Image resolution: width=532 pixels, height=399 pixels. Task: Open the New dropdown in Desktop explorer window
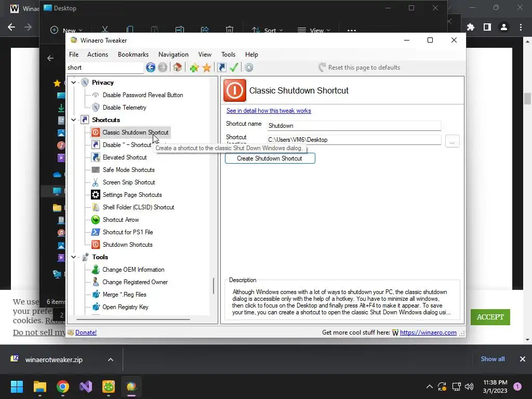click(66, 30)
